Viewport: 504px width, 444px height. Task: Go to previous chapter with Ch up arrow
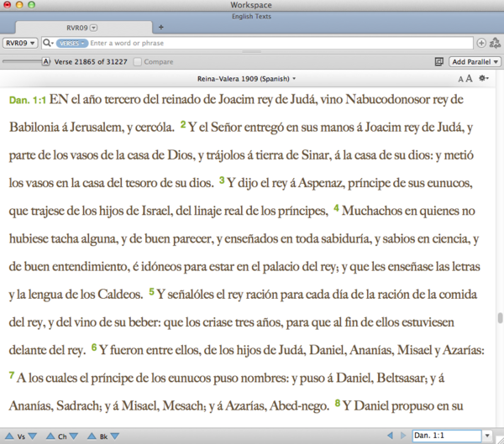(x=50, y=436)
